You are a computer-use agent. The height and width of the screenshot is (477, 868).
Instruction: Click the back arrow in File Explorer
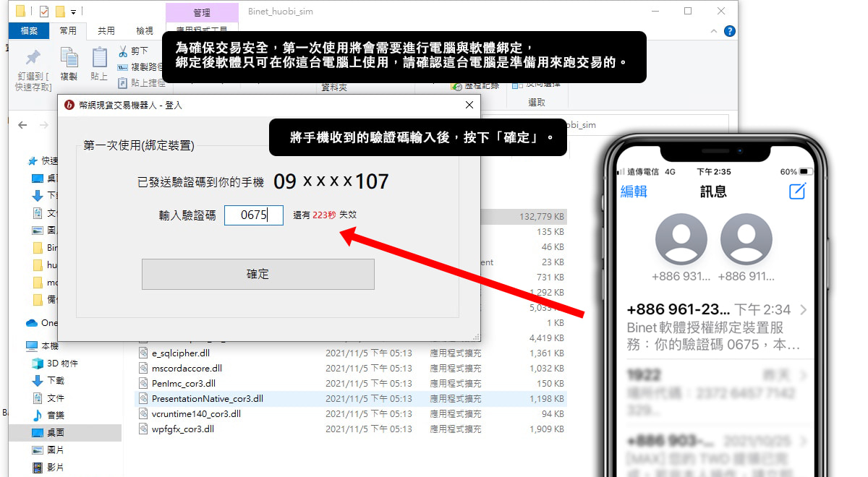point(22,125)
